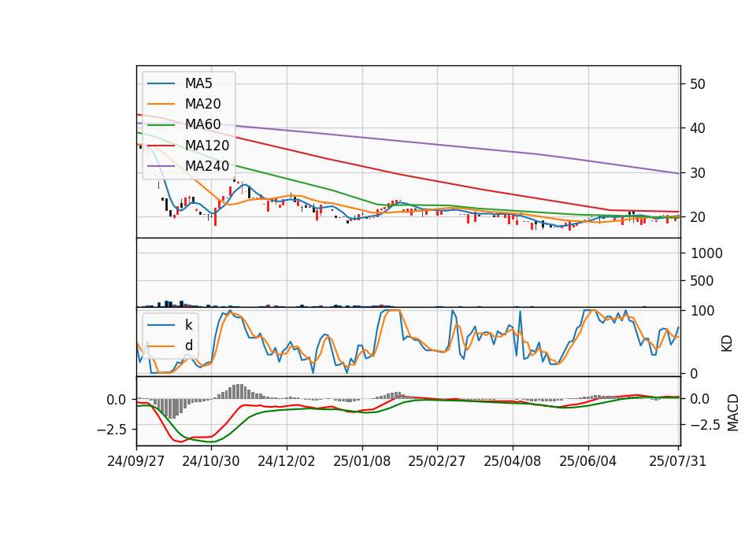
Task: Click the volume axis value 1000
Action: (706, 253)
